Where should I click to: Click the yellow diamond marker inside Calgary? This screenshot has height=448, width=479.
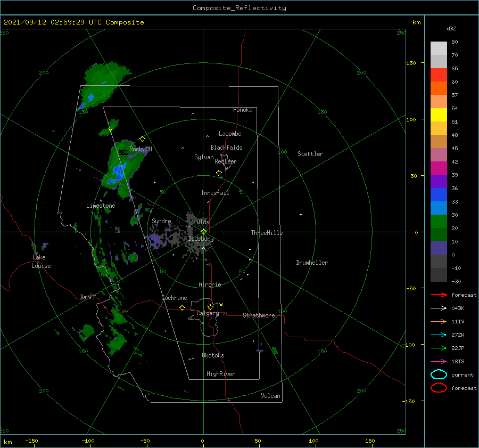210,307
